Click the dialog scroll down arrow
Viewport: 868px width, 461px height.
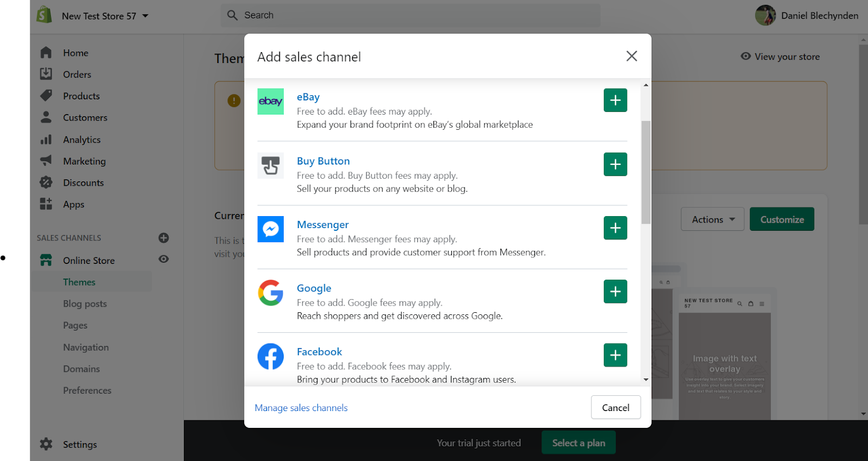point(646,380)
